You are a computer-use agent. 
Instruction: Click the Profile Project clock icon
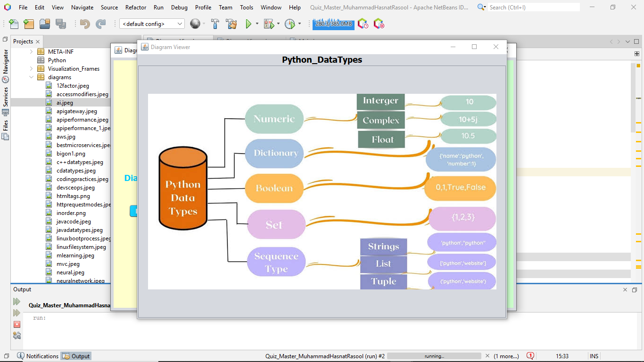point(289,24)
